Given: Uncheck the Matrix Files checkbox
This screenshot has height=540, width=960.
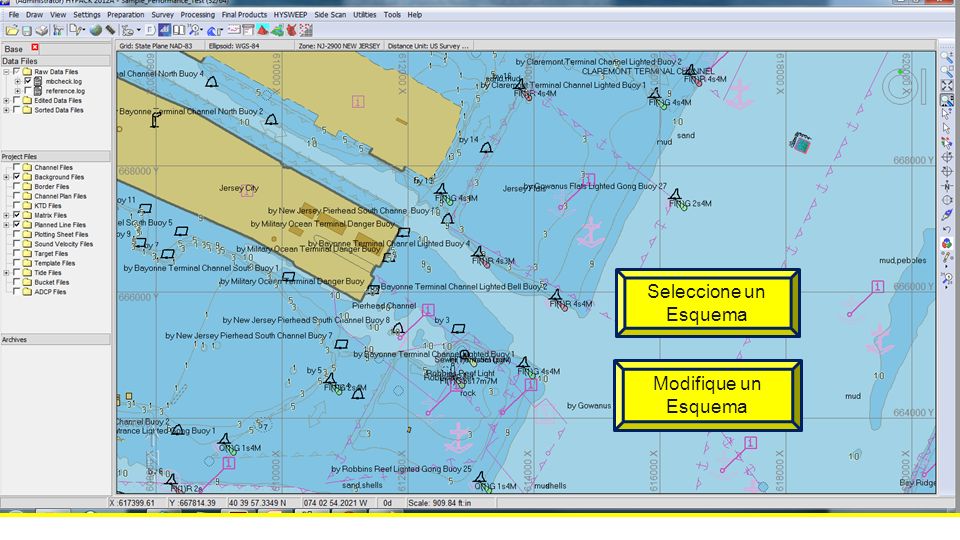Looking at the screenshot, I should coord(17,216).
